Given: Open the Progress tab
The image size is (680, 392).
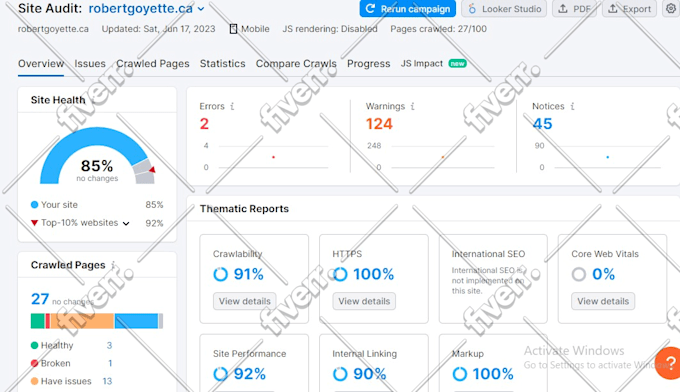Looking at the screenshot, I should pyautogui.click(x=369, y=64).
